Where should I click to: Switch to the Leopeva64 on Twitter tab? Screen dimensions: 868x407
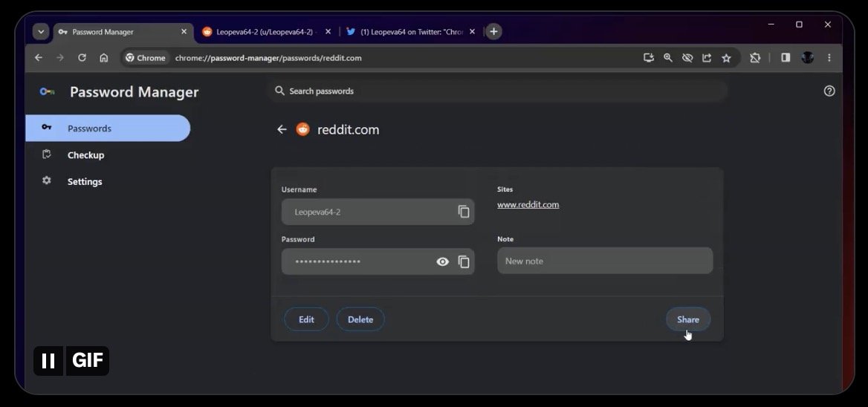click(x=409, y=32)
